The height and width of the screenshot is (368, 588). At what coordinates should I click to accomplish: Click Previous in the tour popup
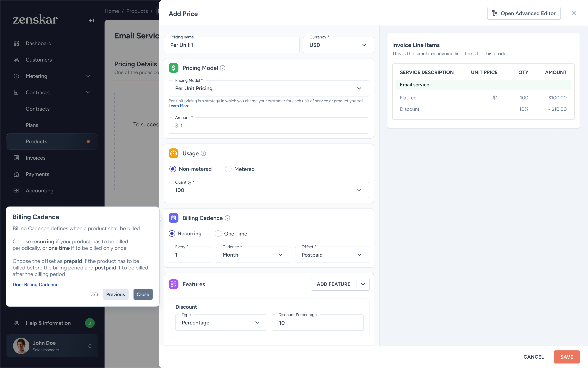(x=115, y=294)
